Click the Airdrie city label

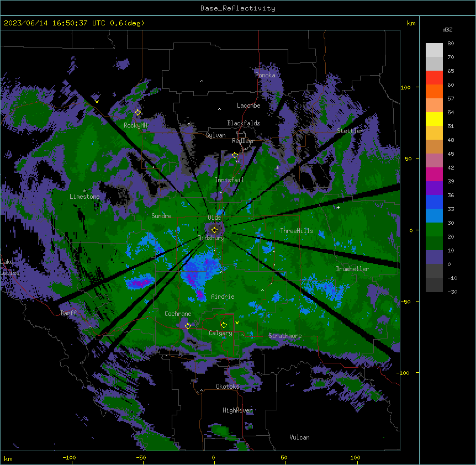tap(223, 297)
